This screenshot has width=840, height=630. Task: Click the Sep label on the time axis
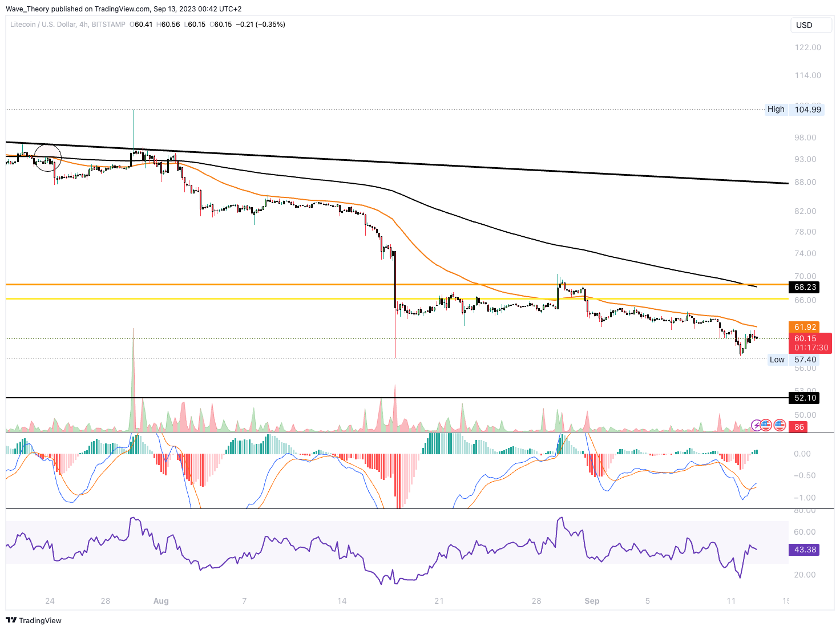(592, 601)
